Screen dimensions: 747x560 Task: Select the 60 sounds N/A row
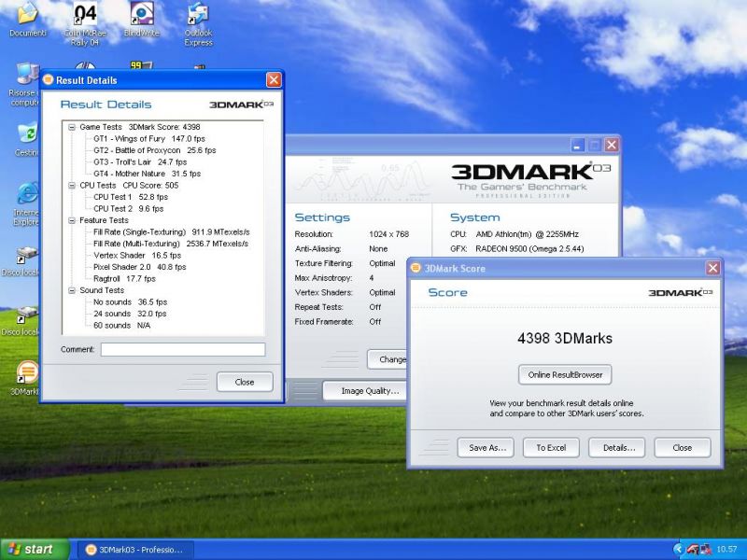pyautogui.click(x=121, y=325)
